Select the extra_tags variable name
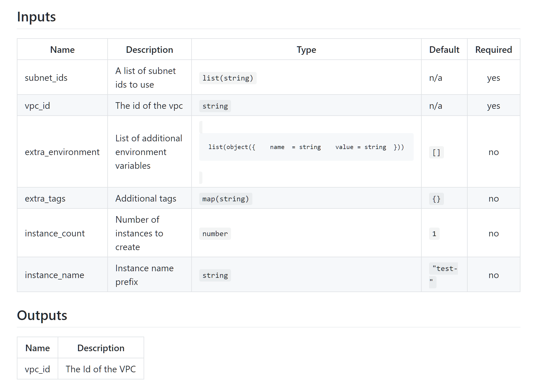Image resolution: width=533 pixels, height=392 pixels. 45,198
